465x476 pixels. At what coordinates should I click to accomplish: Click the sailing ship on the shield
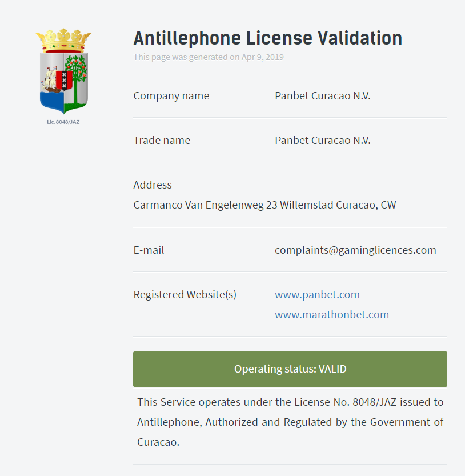[50, 80]
